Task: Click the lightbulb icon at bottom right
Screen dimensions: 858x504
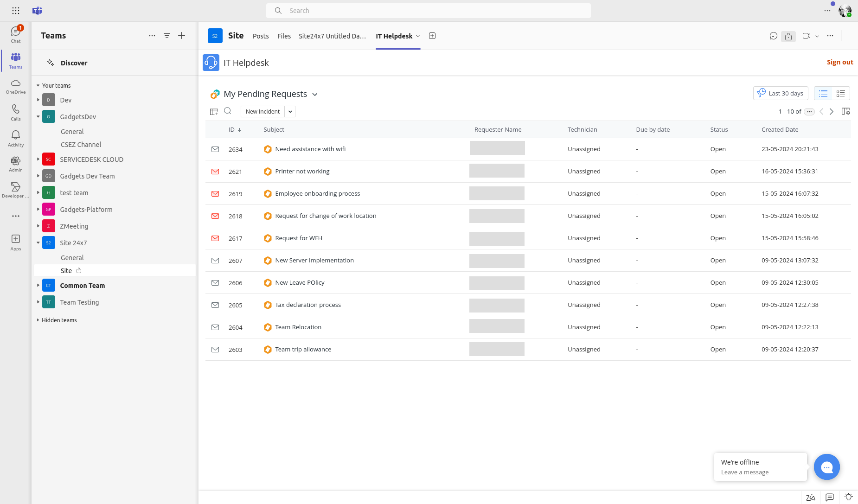Action: (x=848, y=498)
